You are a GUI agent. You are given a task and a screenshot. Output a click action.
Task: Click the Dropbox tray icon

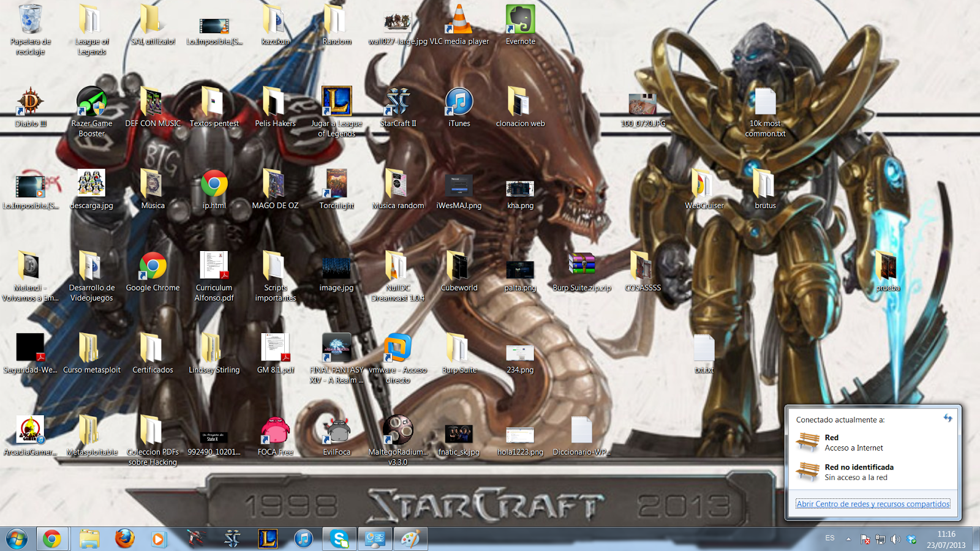(x=911, y=539)
